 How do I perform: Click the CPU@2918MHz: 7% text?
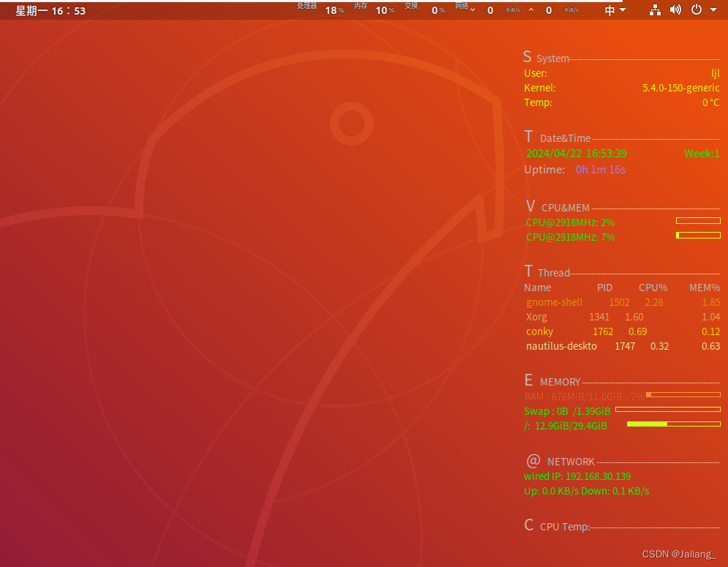coord(570,237)
